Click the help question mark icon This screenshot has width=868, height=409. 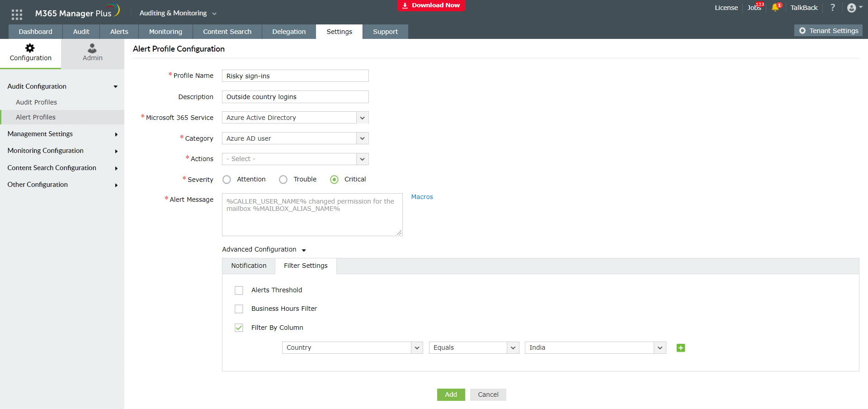pos(833,8)
